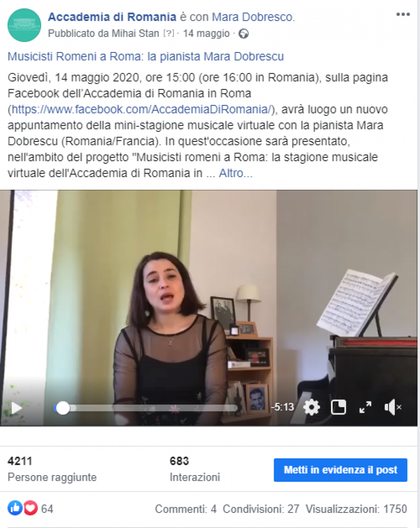Open video settings gear
The width and height of the screenshot is (420, 528).
tap(311, 407)
